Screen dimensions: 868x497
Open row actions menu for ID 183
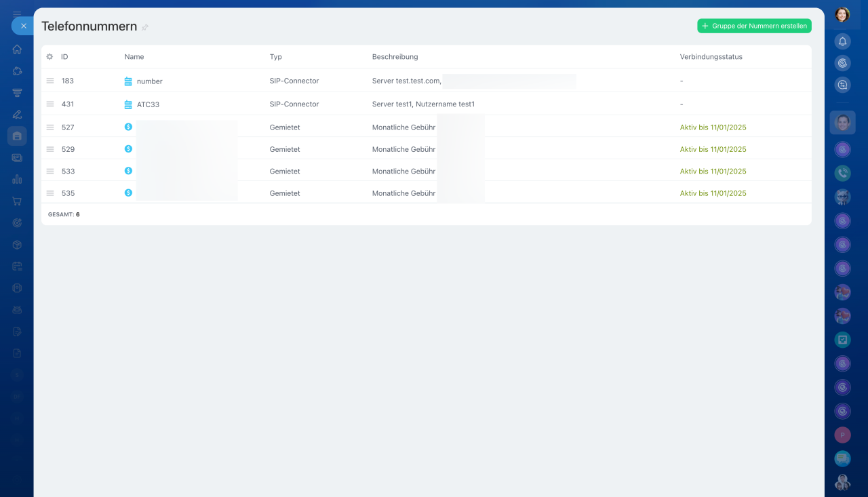click(50, 81)
